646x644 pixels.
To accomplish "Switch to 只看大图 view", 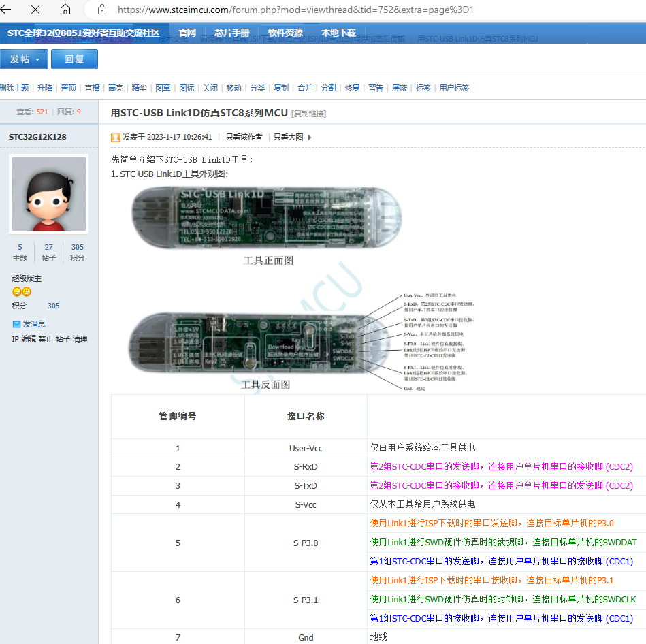I will (289, 137).
